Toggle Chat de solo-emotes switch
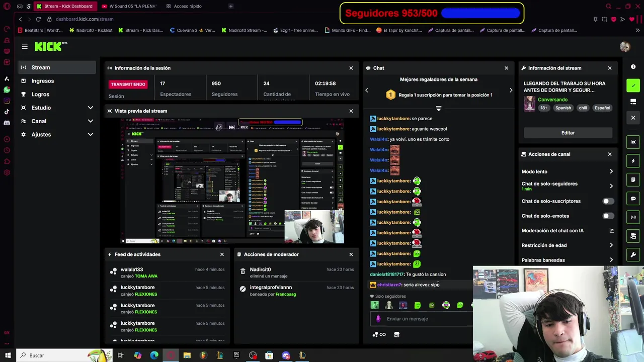This screenshot has height=362, width=644. point(608,216)
